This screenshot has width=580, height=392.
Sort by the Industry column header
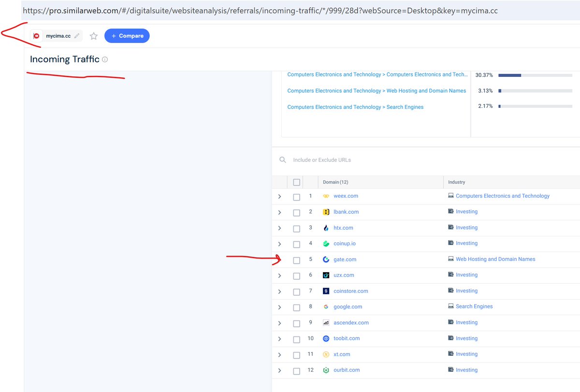point(456,182)
